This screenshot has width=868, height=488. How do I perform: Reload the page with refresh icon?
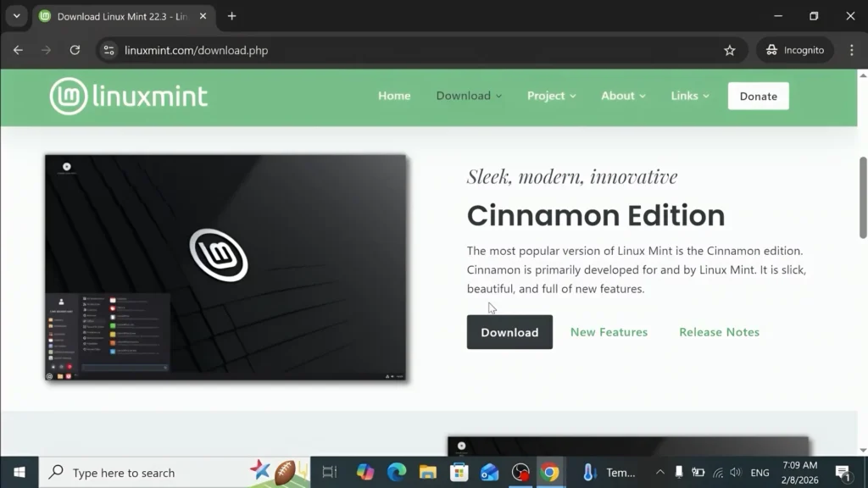[75, 50]
